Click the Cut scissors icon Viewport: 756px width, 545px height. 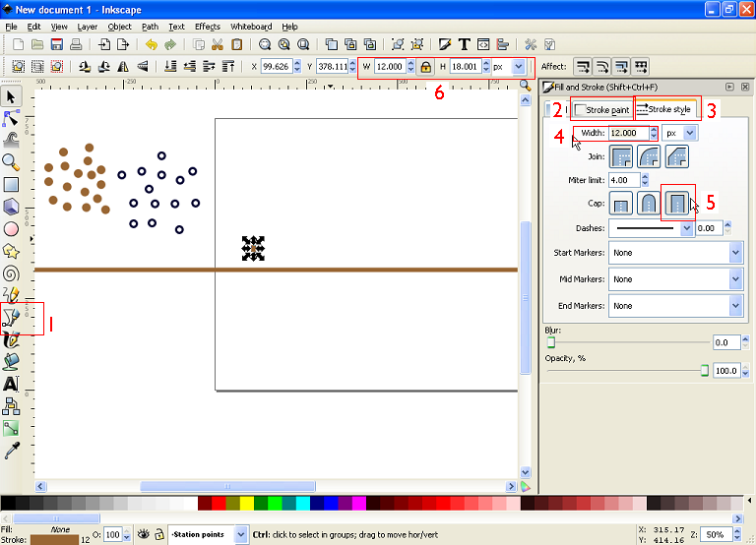tap(218, 45)
